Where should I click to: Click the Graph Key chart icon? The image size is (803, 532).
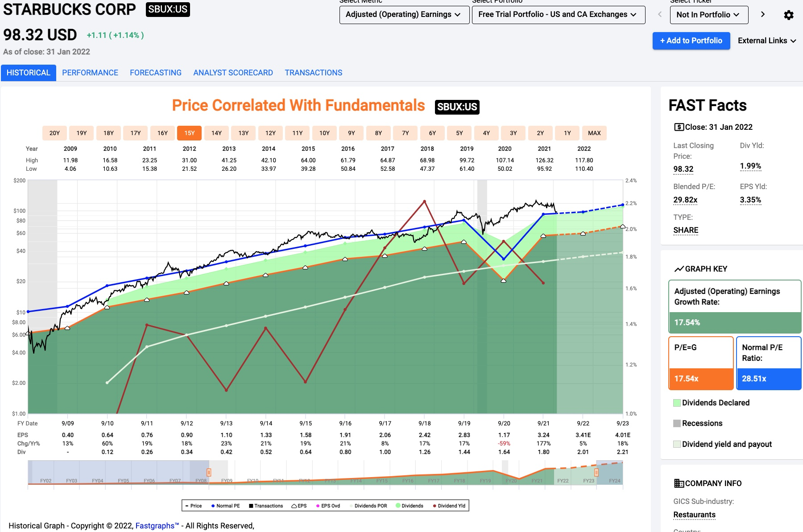click(679, 269)
